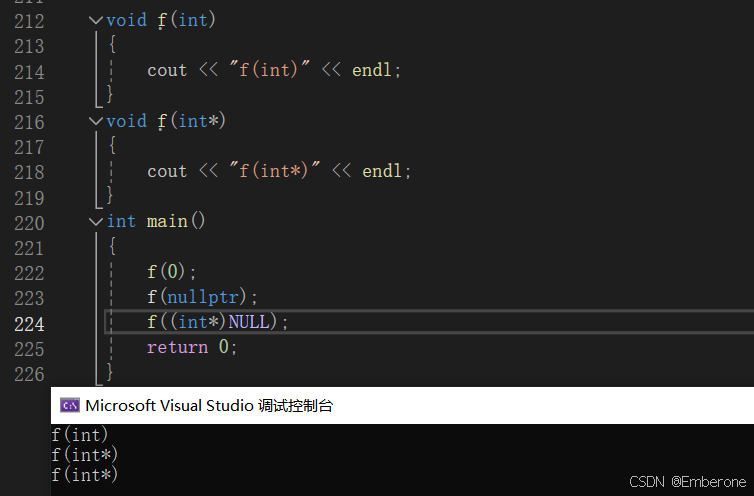Click second console output line f(int*)
The image size is (754, 496).
[85, 455]
